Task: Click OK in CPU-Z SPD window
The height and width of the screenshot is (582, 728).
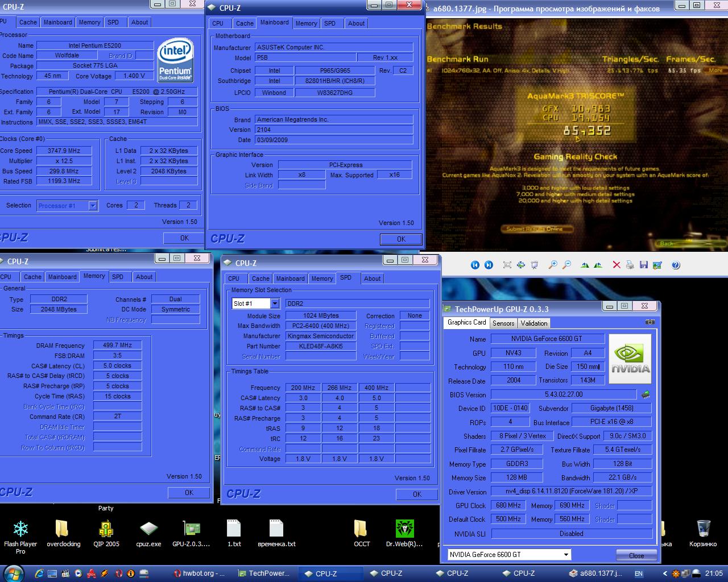Action: [x=417, y=494]
